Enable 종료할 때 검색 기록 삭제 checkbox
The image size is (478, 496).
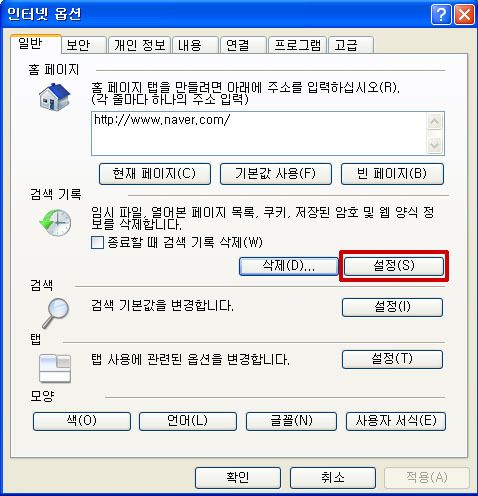coord(97,242)
